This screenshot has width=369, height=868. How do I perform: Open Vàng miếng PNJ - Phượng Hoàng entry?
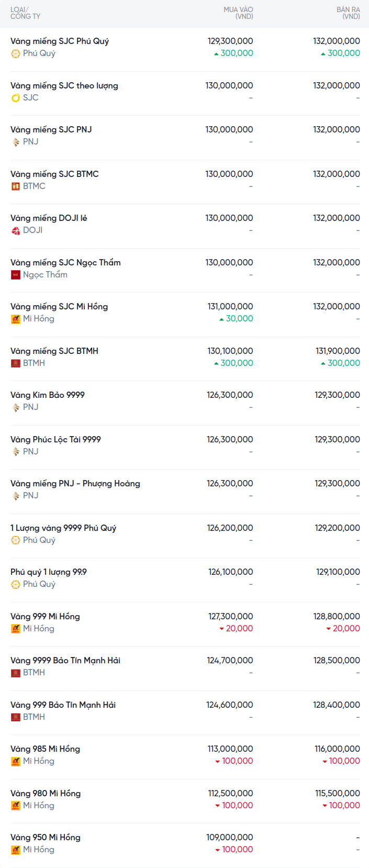tap(75, 484)
